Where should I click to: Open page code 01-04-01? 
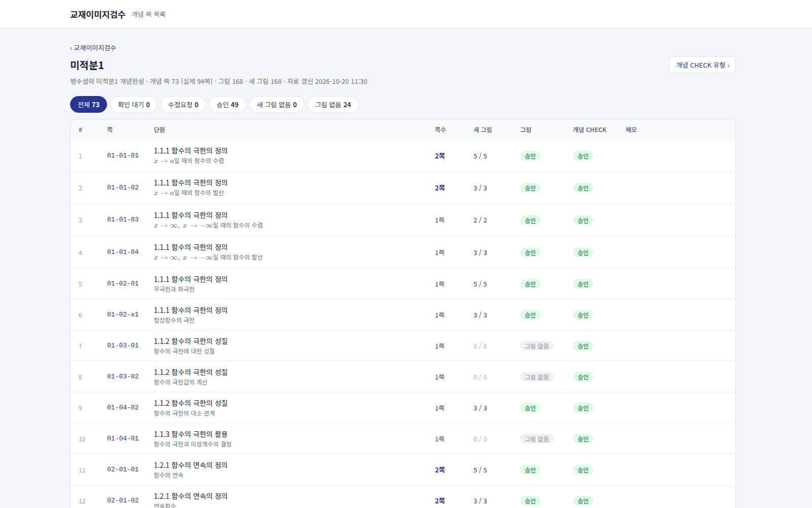click(123, 438)
